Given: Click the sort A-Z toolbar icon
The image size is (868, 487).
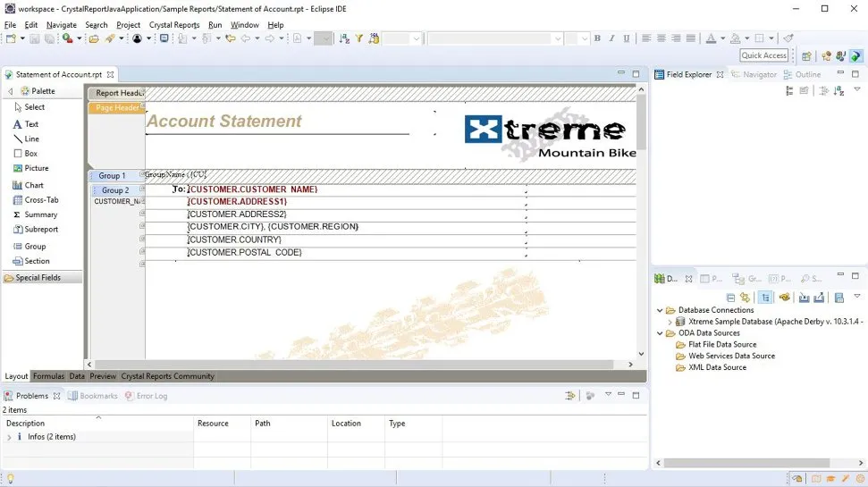Looking at the screenshot, I should (344, 38).
